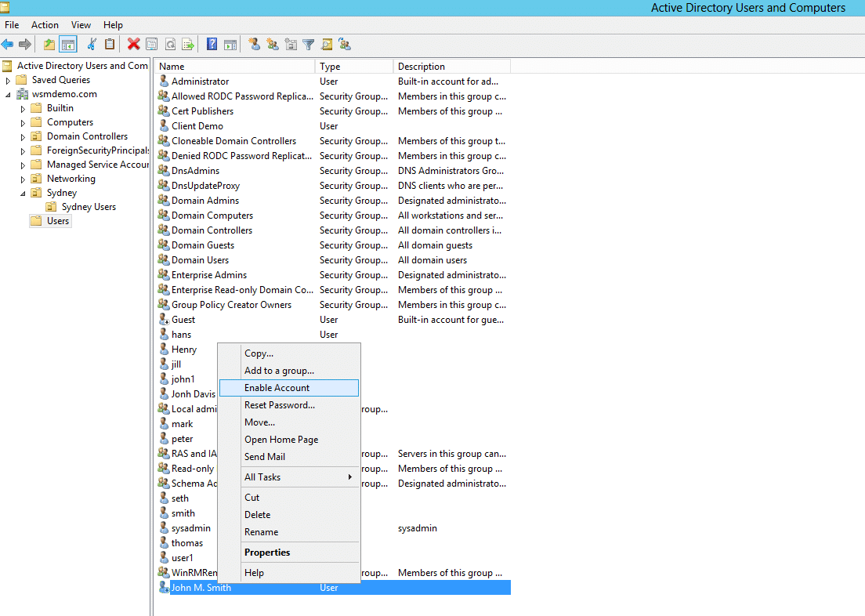Click Add to group toolbar icon
The image size is (865, 616).
345,44
